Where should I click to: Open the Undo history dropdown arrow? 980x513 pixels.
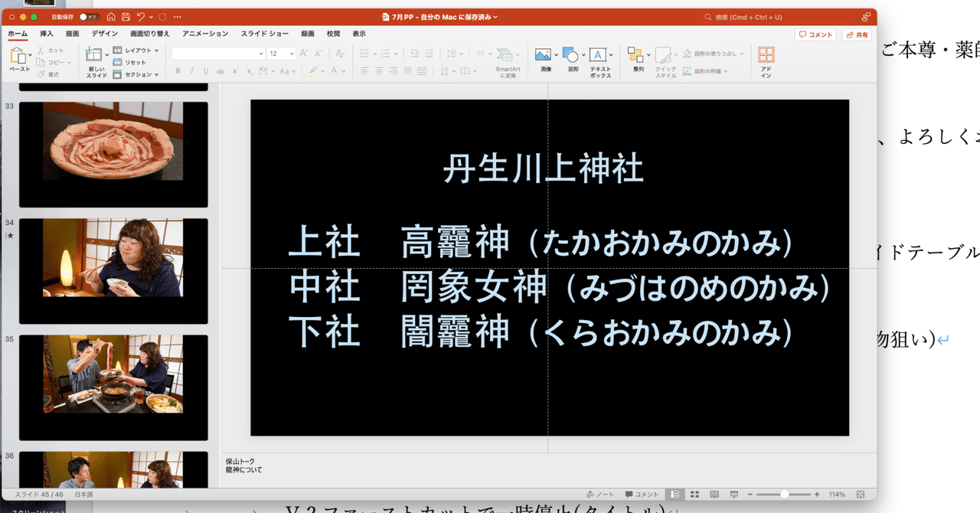[x=150, y=17]
